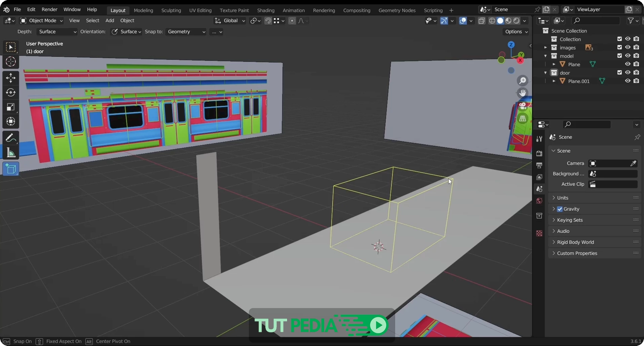Screen dimensions: 644x346
Task: Open the Scene properties tab icon
Action: (539, 189)
